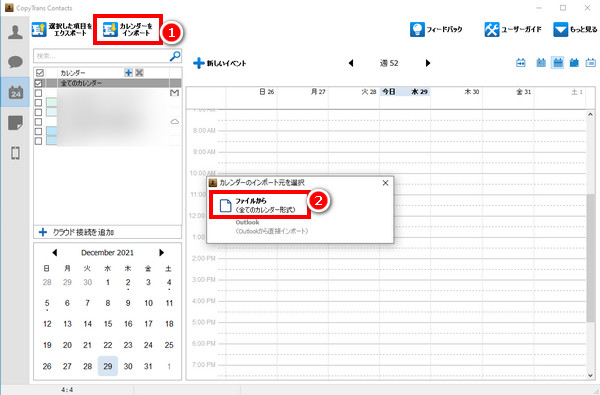Click the iCloud cloud account icon
Screen dimensions: 600x395
pyautogui.click(x=174, y=122)
